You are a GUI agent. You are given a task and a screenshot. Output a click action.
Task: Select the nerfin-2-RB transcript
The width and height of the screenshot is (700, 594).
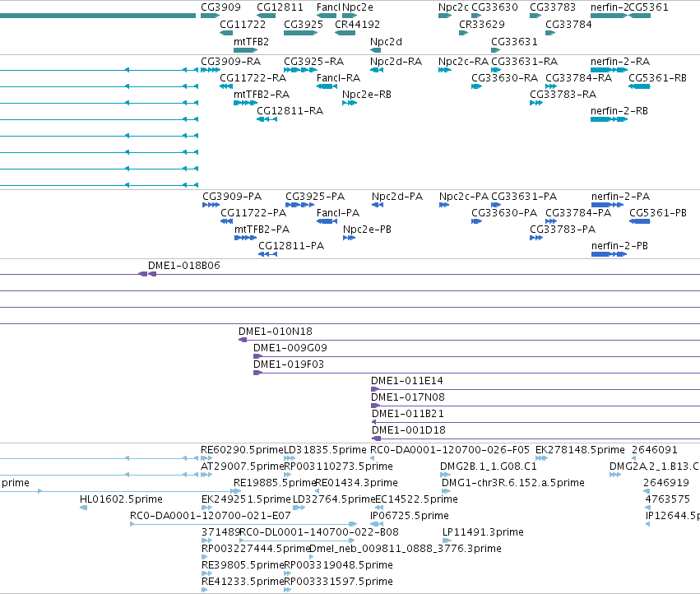(x=609, y=119)
